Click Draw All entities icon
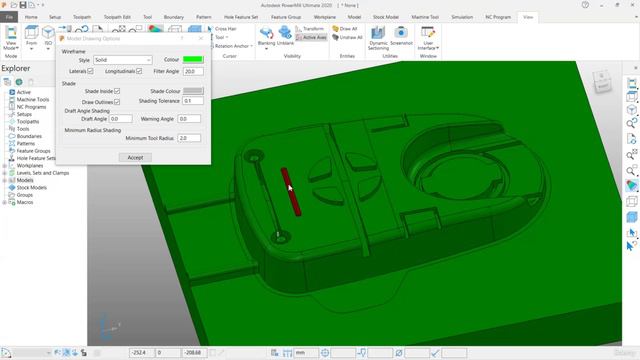This screenshot has width=640, height=360. pos(345,29)
